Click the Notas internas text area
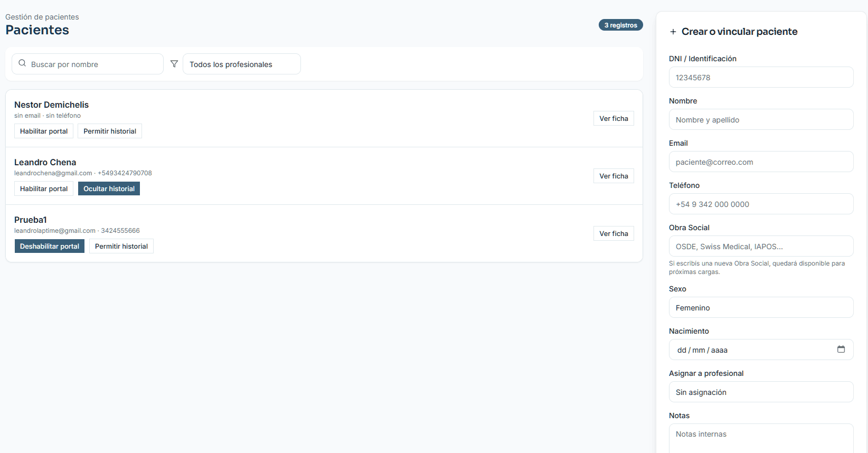The image size is (868, 453). pos(761,438)
